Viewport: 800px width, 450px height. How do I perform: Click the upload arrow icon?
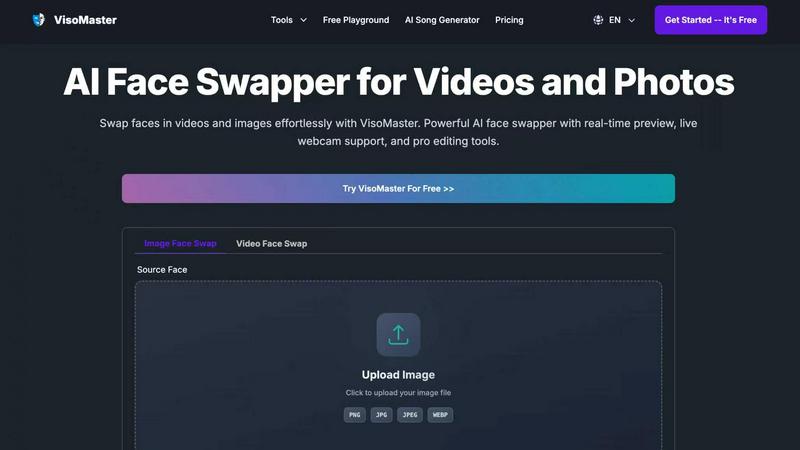398,335
